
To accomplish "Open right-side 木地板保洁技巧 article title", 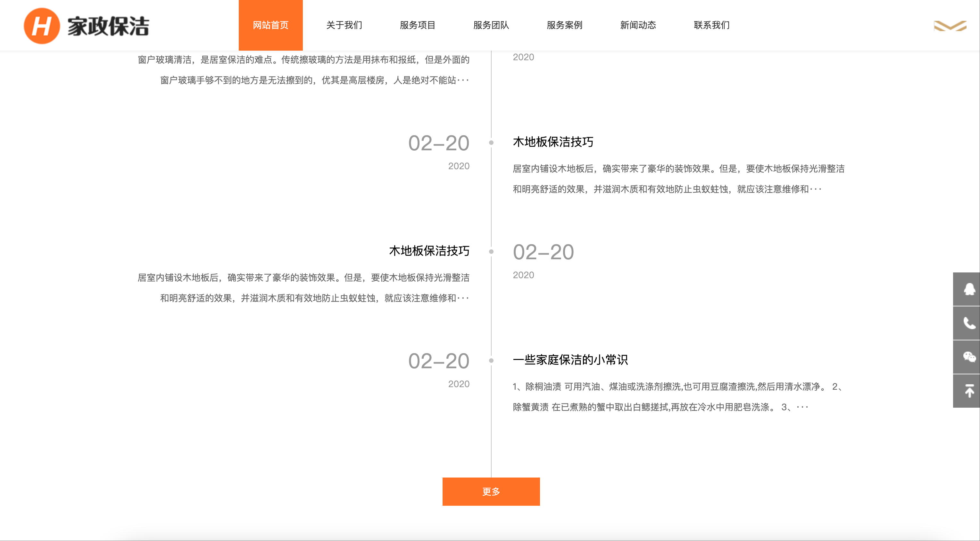I will tap(553, 142).
